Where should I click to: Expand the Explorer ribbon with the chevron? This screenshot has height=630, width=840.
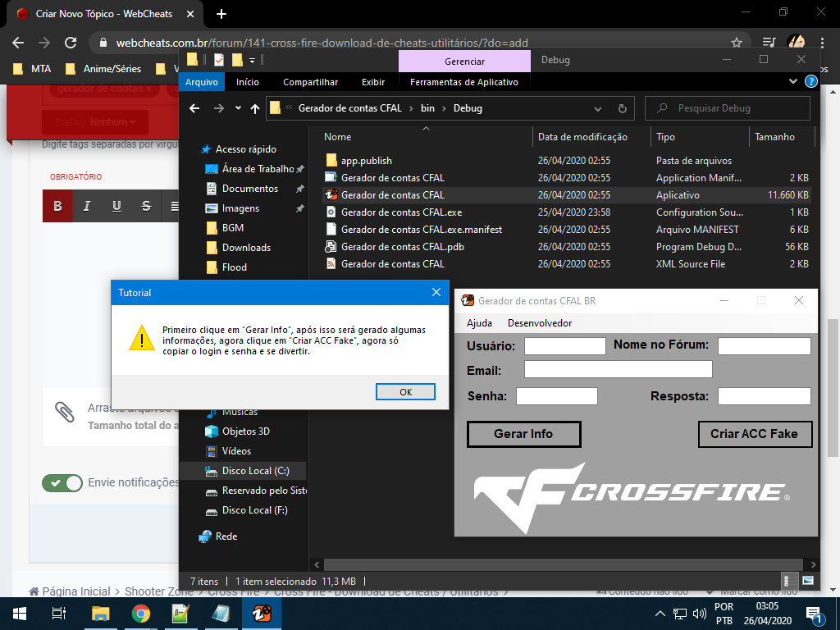pyautogui.click(x=793, y=81)
